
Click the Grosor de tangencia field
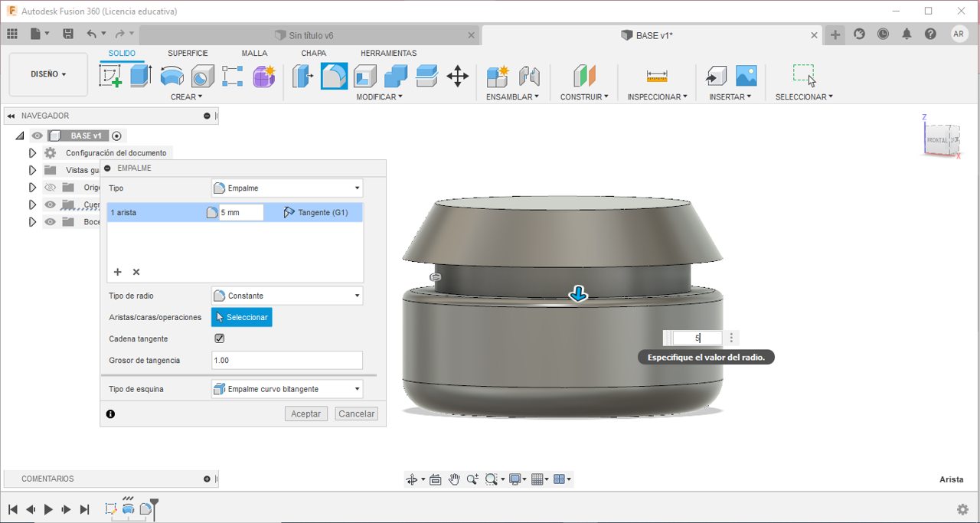click(x=287, y=360)
